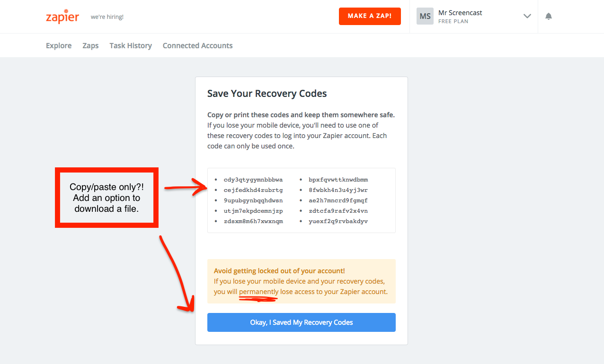The height and width of the screenshot is (364, 604).
Task: Click the underlined word 'permanently'
Action: 258,292
